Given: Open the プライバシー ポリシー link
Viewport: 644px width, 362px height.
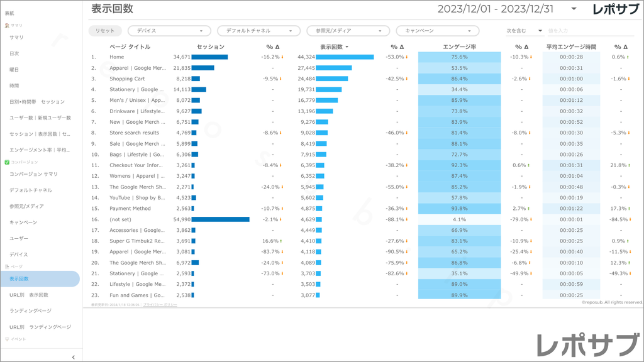Looking at the screenshot, I should coord(160,305).
